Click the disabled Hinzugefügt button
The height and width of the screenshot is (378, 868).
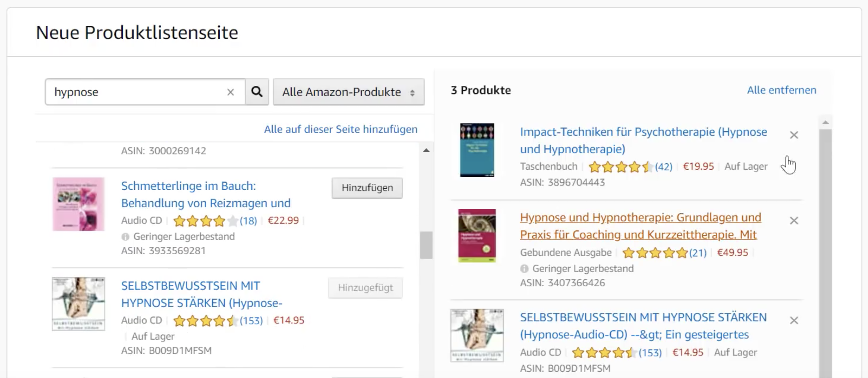(x=365, y=288)
